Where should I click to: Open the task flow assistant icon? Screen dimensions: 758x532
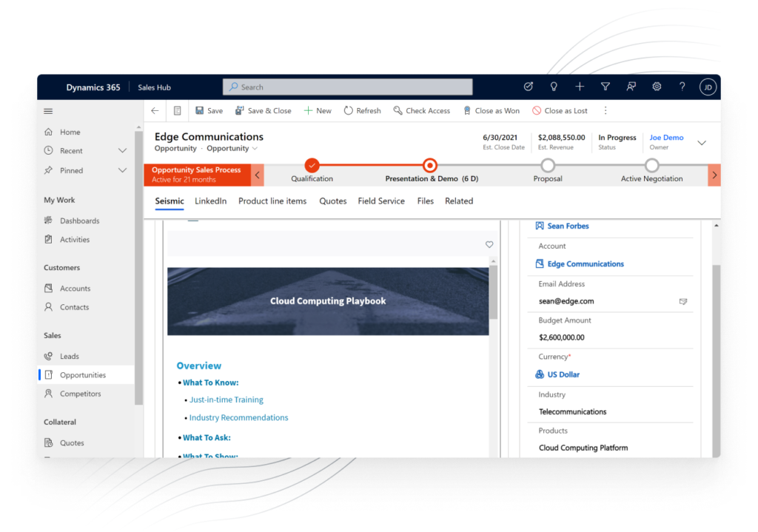coord(529,87)
